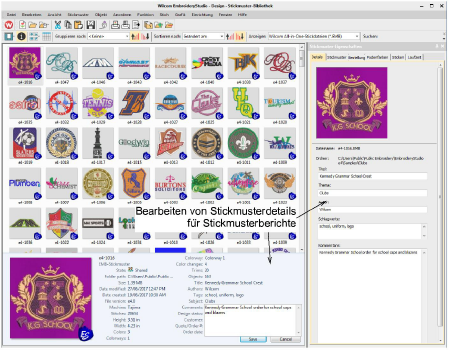Click the black info circle icon
The image size is (455, 360).
[x=21, y=36]
